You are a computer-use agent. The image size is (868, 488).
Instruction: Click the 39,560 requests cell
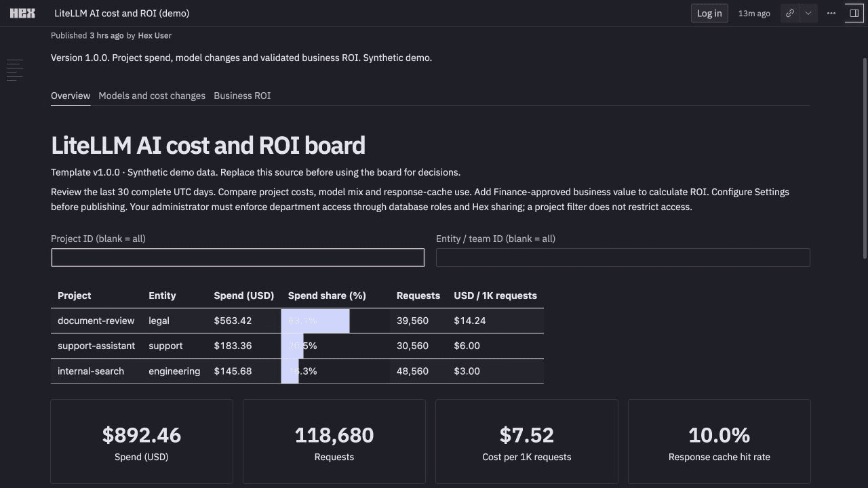click(418, 321)
